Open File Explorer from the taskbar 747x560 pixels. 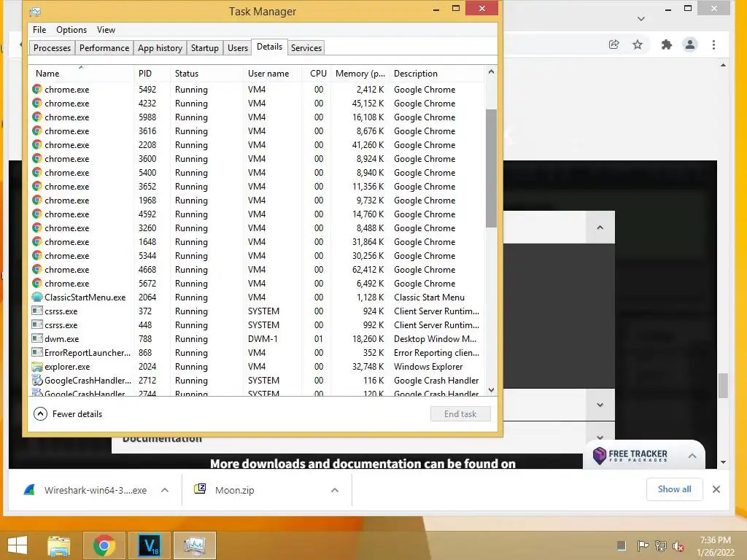coord(59,545)
